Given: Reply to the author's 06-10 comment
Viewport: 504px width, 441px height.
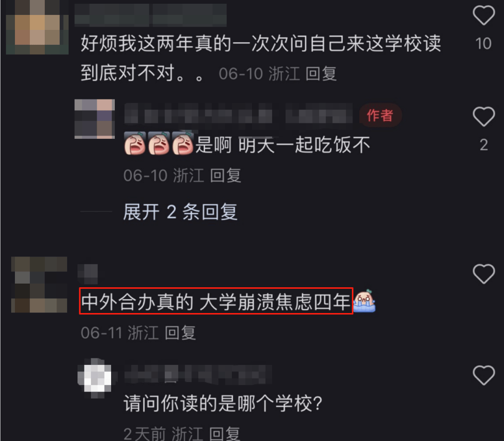Looking at the screenshot, I should [x=226, y=176].
